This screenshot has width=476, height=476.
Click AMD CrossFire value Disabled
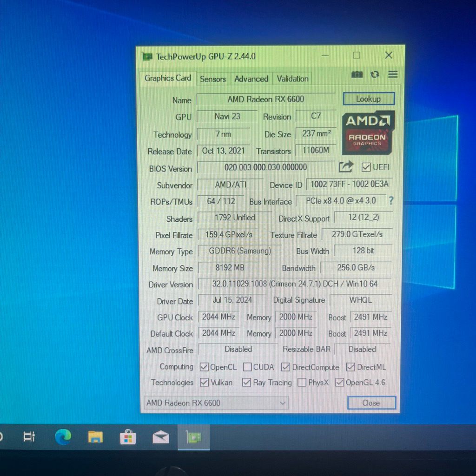[238, 349]
